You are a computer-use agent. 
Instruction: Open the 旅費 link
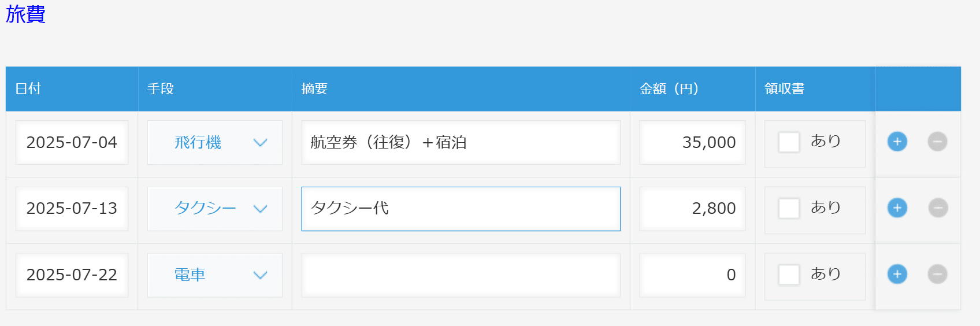pos(25,14)
